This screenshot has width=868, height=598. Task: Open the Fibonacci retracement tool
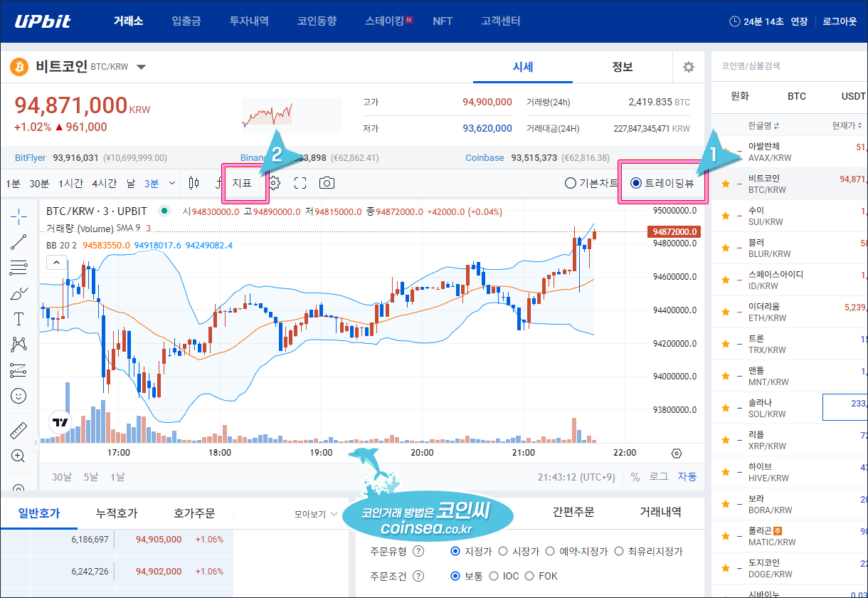(x=18, y=268)
